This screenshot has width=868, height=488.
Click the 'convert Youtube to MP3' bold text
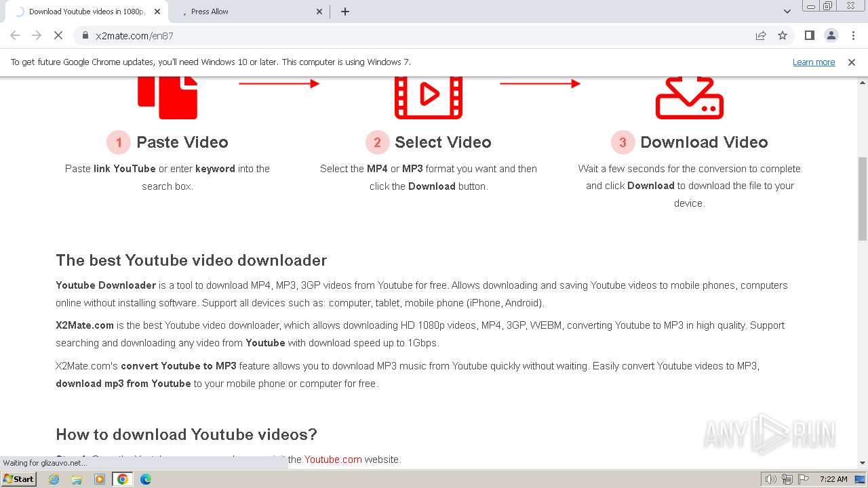(x=179, y=366)
